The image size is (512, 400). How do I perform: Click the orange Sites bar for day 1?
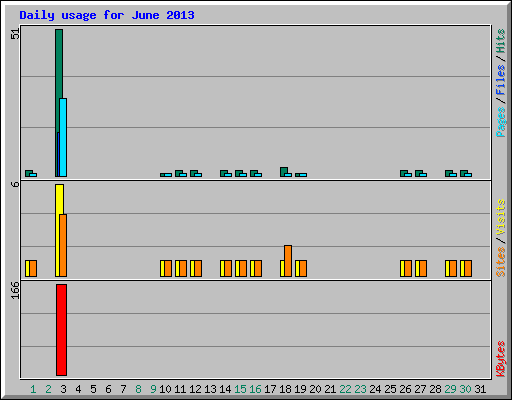point(33,269)
